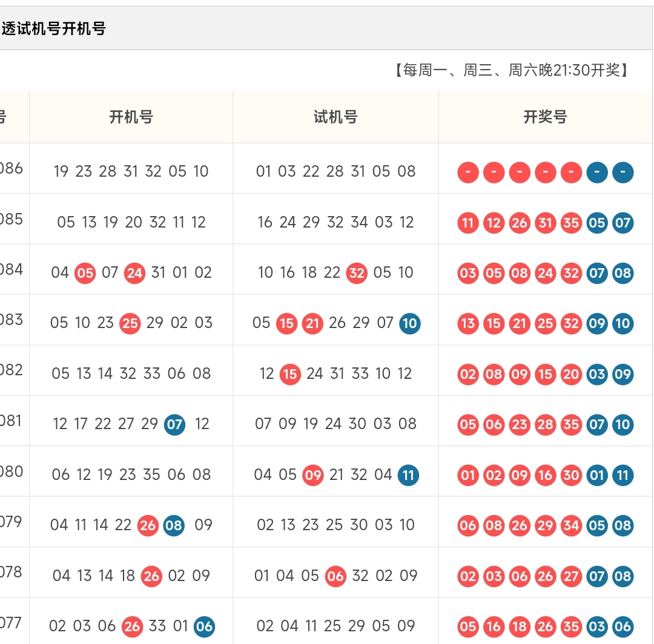
Task: Click blue ball 06 in 开机号 row 02 03 06 26 33 01
Action: click(205, 626)
